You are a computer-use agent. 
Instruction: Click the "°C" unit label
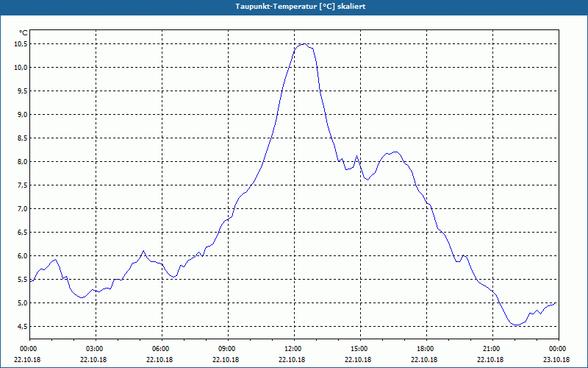[x=23, y=33]
